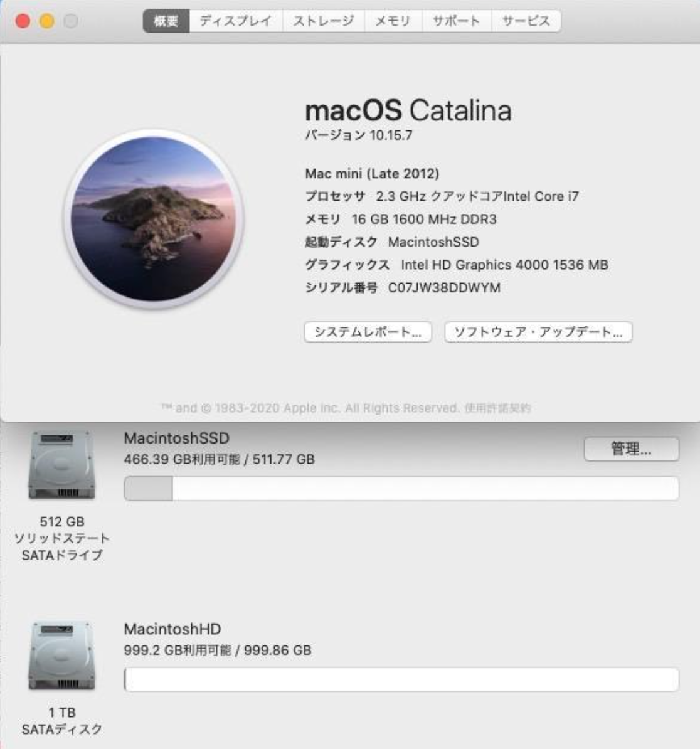Open the ストレージ tab

323,21
